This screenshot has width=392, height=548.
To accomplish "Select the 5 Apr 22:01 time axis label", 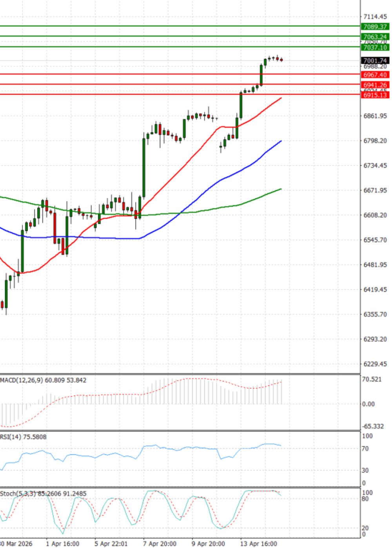I will [111, 544].
